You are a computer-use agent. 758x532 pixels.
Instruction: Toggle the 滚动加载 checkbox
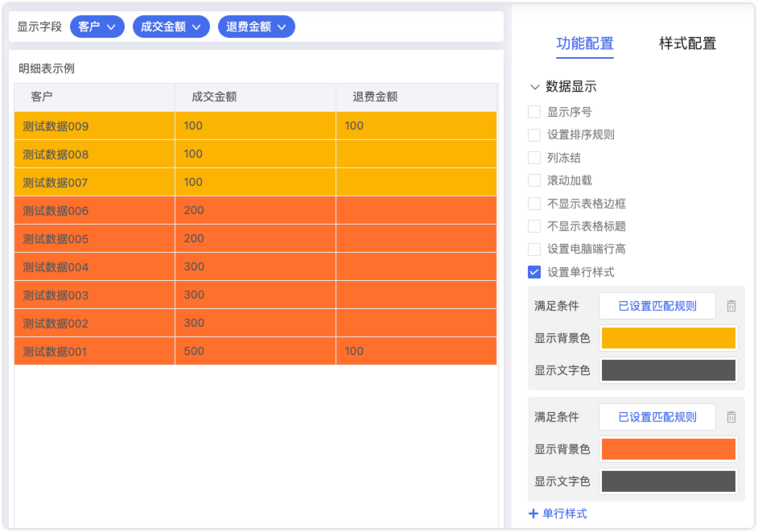pyautogui.click(x=534, y=180)
